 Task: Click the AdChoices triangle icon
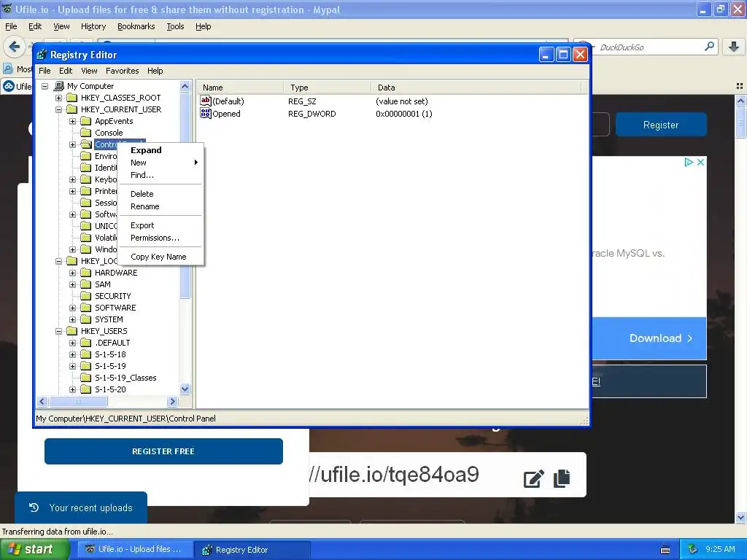689,162
